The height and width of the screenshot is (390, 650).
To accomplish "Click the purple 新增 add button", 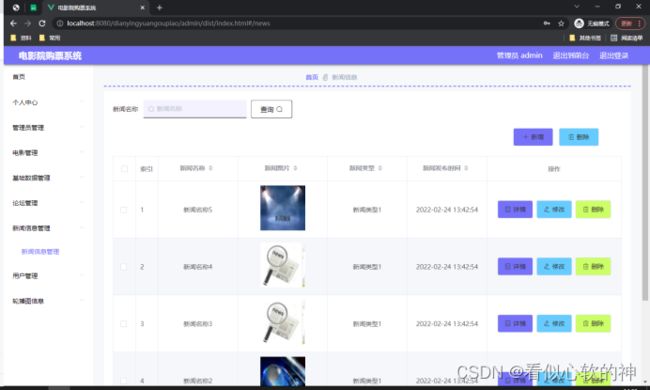I will coord(533,137).
